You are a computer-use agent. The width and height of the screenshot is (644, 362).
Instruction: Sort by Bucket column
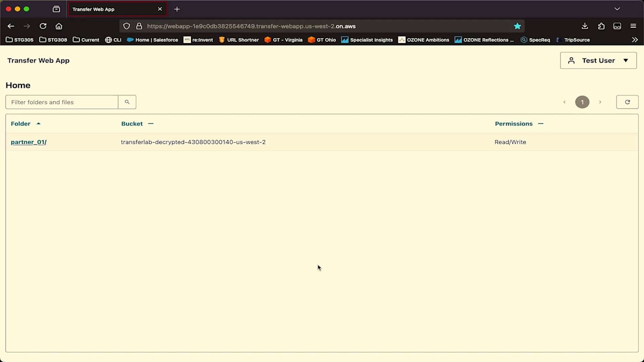tap(137, 123)
